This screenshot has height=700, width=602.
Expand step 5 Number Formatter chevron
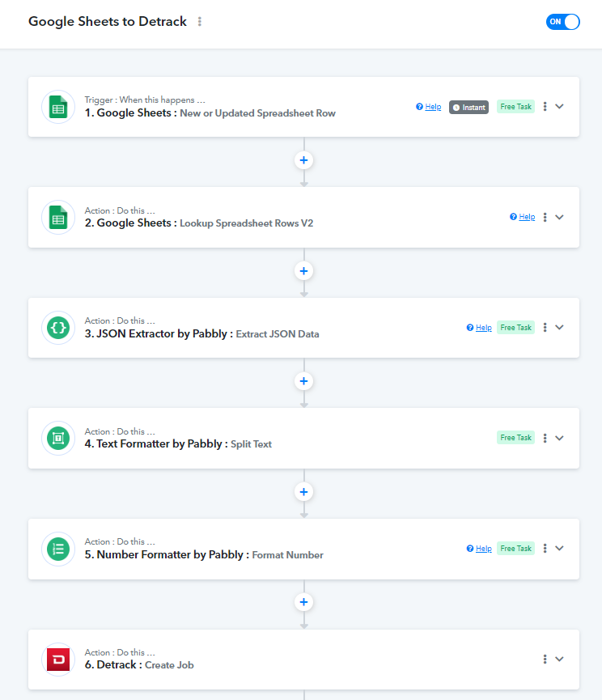559,548
